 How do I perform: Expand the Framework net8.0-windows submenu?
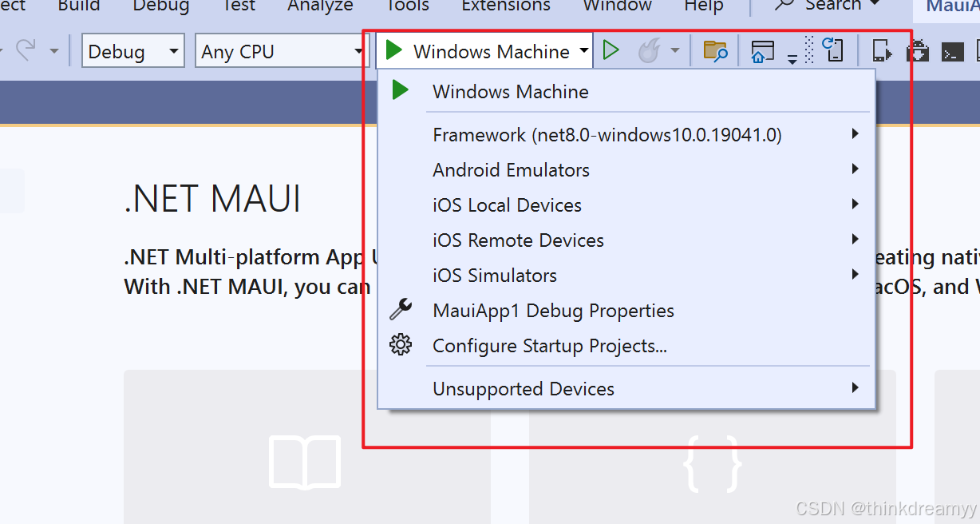626,134
